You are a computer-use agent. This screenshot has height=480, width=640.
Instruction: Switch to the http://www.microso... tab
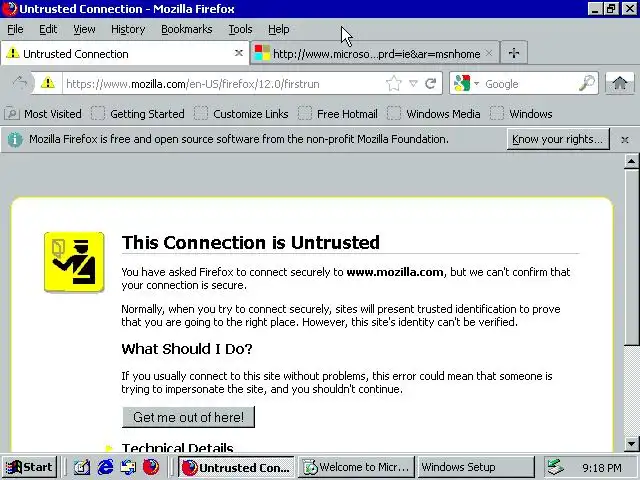375,53
